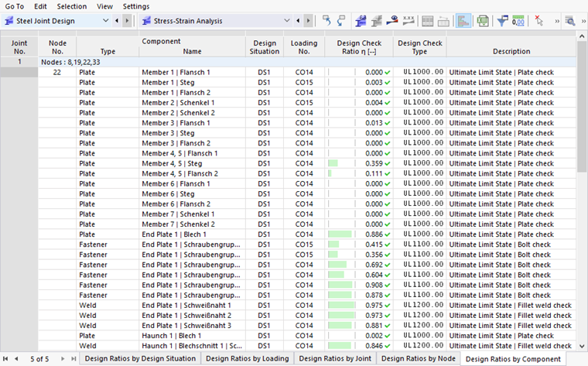
Task: Switch to Design Ratios by Joint tab
Action: [x=335, y=358]
